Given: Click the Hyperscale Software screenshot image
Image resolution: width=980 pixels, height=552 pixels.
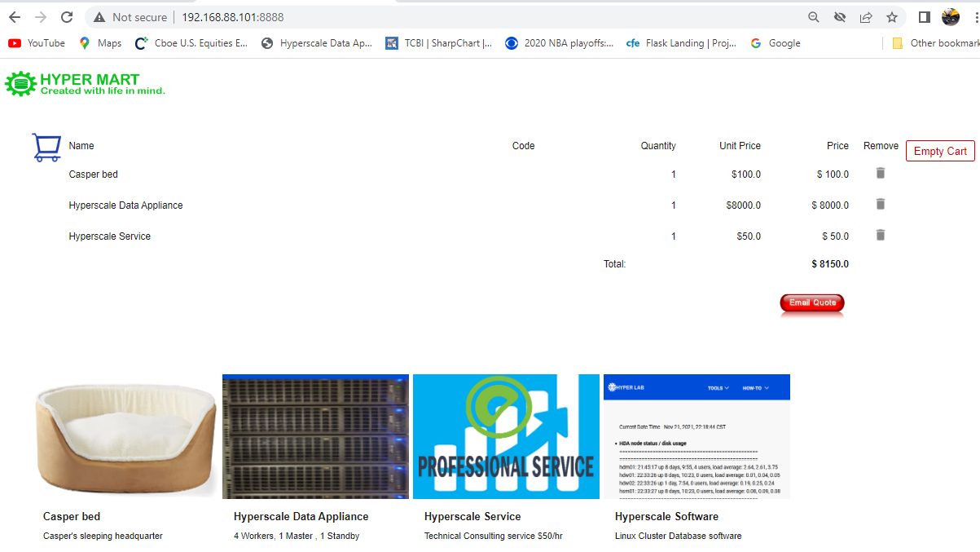Looking at the screenshot, I should coord(697,437).
